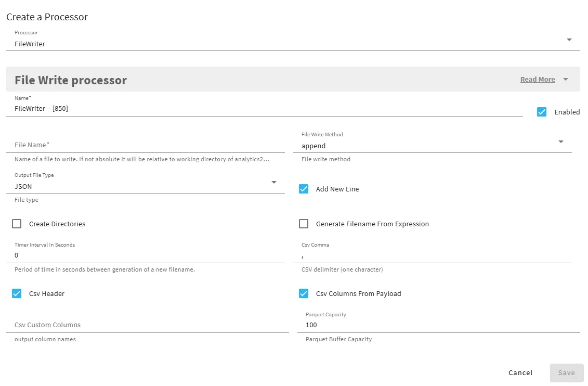Enable Create Directories checkbox

coord(17,224)
